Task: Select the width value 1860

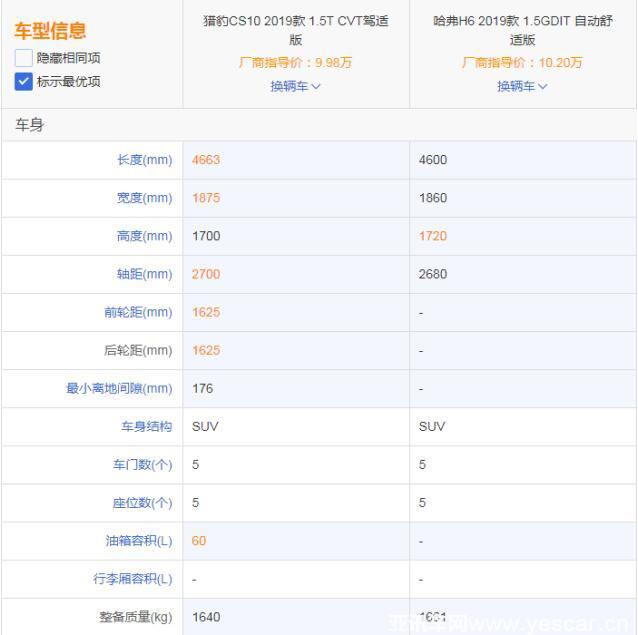Action: pyautogui.click(x=433, y=198)
